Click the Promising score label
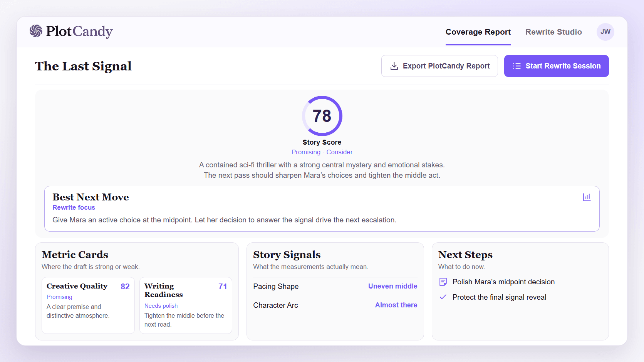Image resolution: width=644 pixels, height=362 pixels. tap(306, 152)
